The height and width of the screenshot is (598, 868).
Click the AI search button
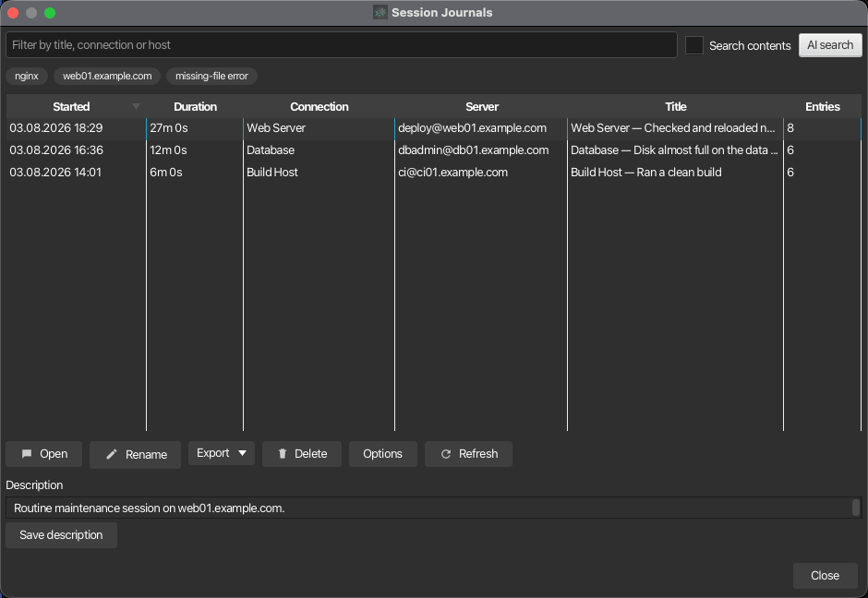pyautogui.click(x=830, y=45)
